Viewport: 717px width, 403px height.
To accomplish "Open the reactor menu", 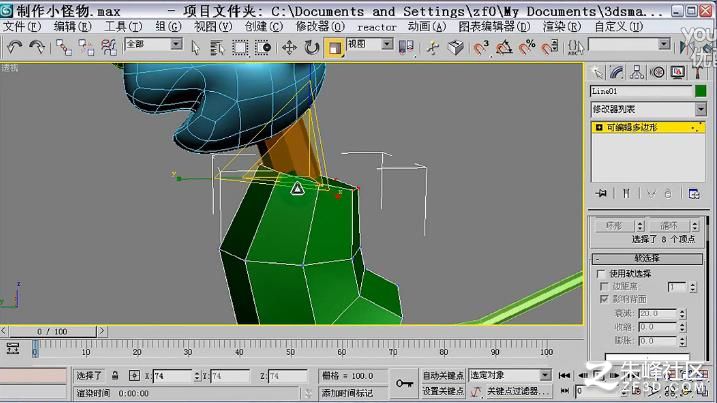I will tap(377, 27).
